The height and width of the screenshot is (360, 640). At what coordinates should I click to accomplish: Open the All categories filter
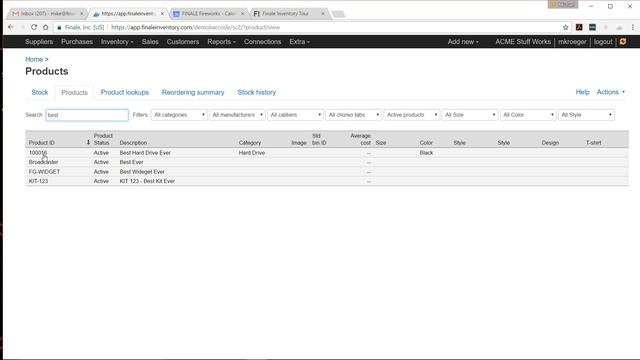tap(179, 115)
